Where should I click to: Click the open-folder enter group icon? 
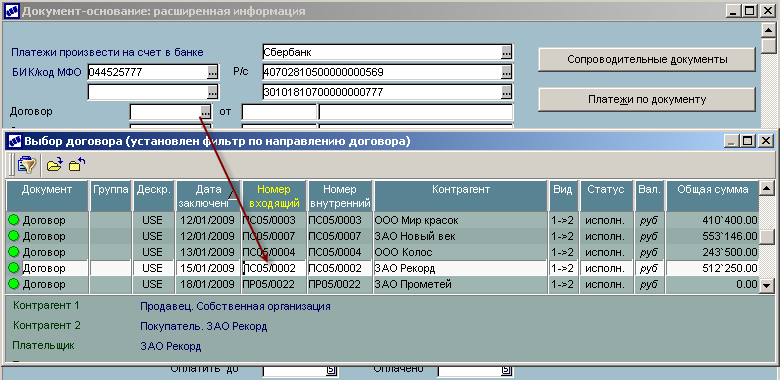(x=54, y=164)
